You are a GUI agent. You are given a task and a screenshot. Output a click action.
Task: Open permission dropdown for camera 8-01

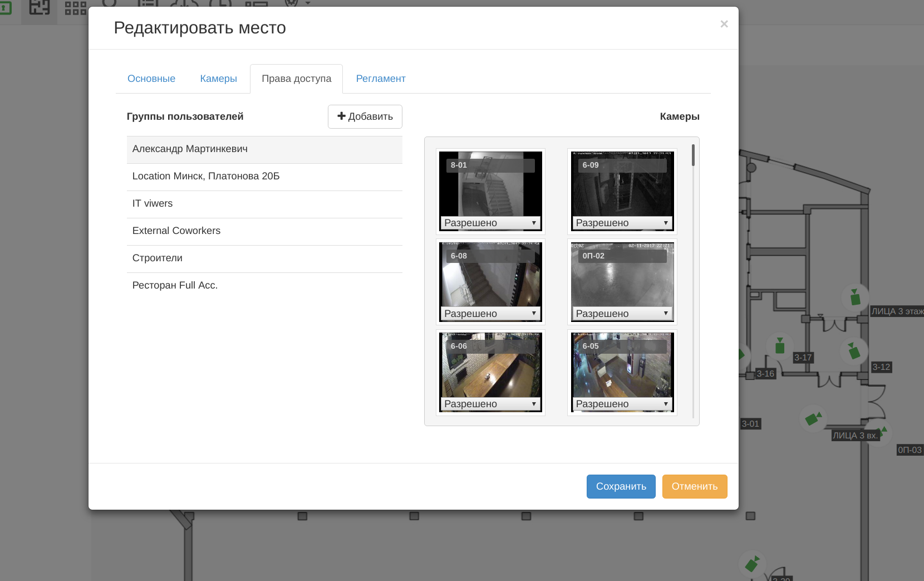490,223
